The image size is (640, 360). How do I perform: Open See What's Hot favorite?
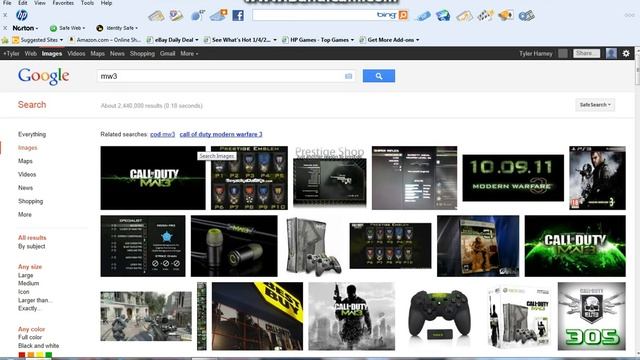tap(240, 40)
